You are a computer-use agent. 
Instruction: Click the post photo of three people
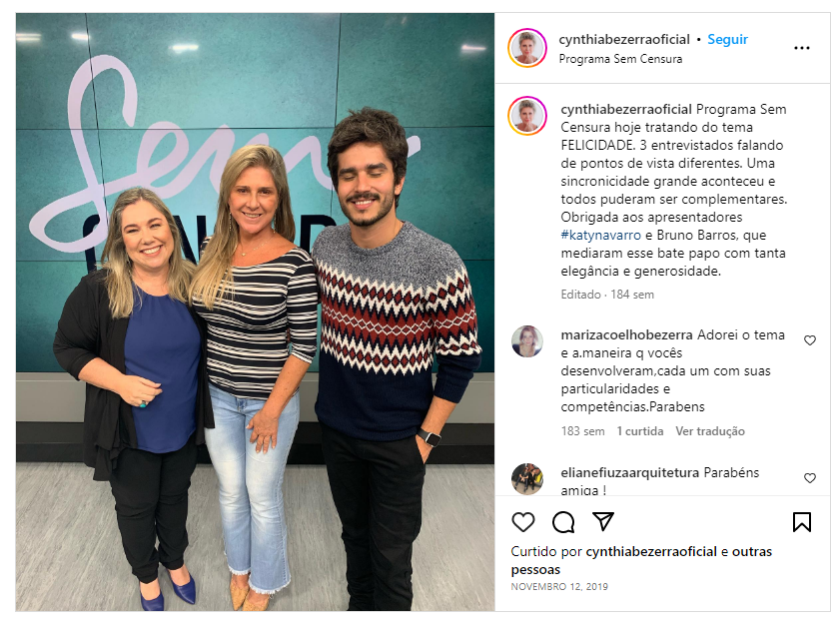pyautogui.click(x=255, y=312)
